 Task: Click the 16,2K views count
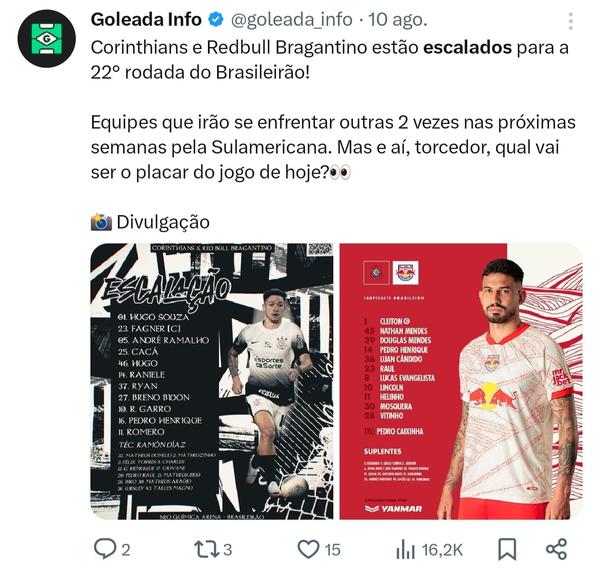(442, 550)
